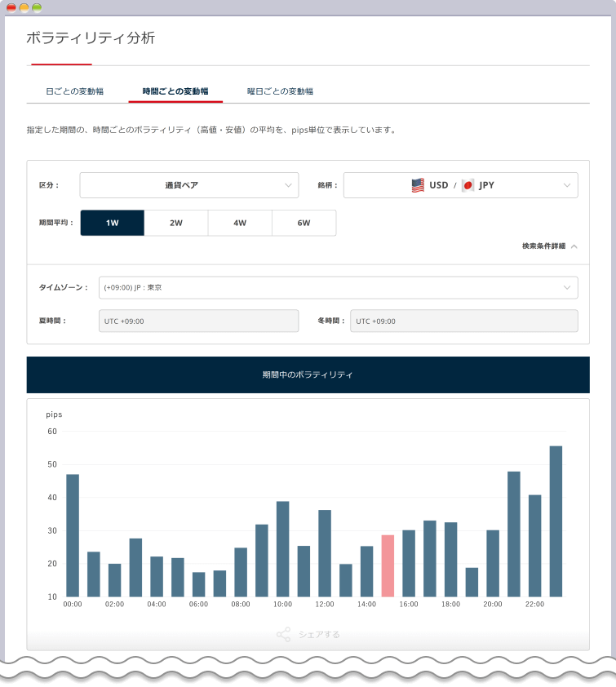The width and height of the screenshot is (616, 687).
Task: Click the シェアする share link
Action: (x=319, y=634)
